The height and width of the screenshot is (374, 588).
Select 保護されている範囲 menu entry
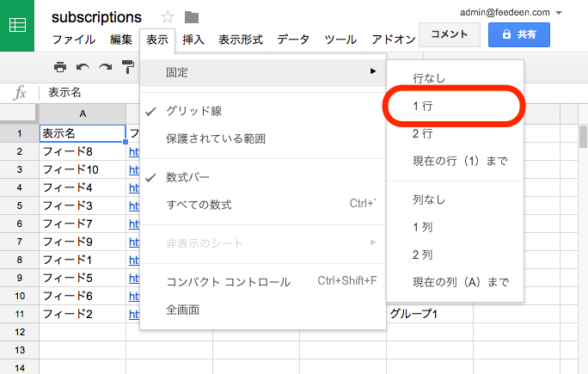[263, 138]
